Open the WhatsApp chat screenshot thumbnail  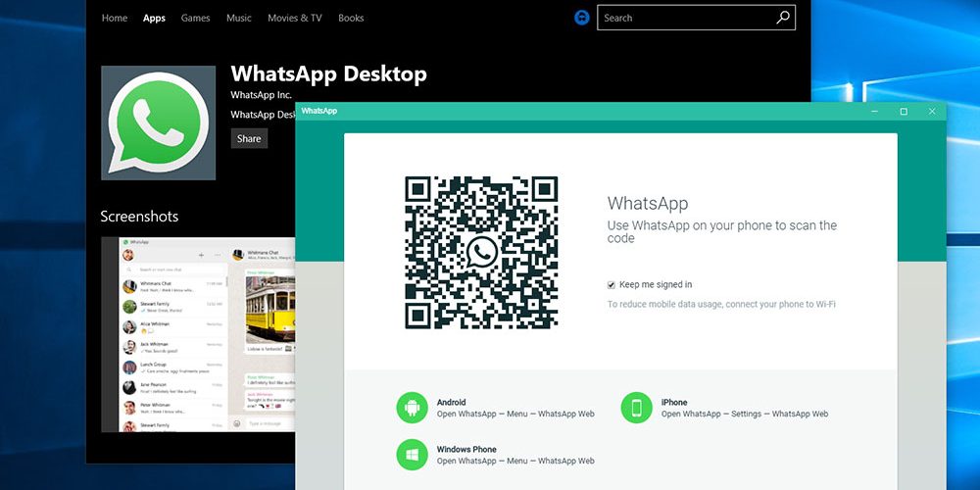198,334
